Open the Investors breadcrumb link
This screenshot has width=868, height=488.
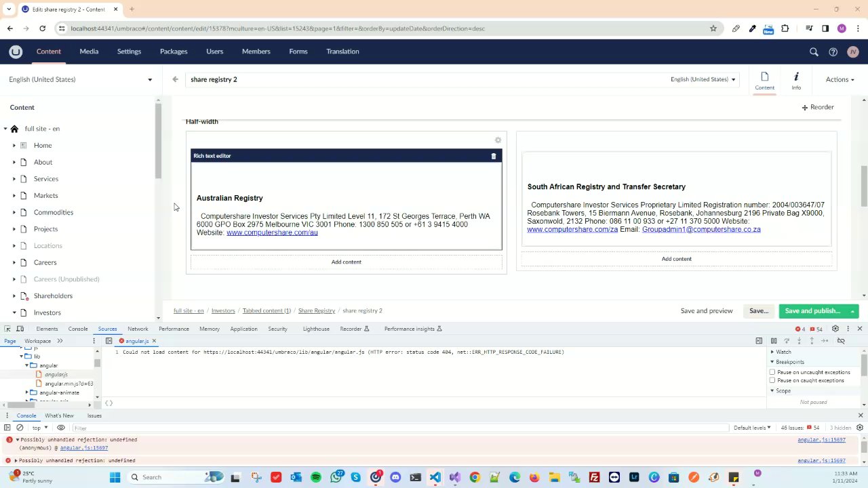(x=223, y=310)
